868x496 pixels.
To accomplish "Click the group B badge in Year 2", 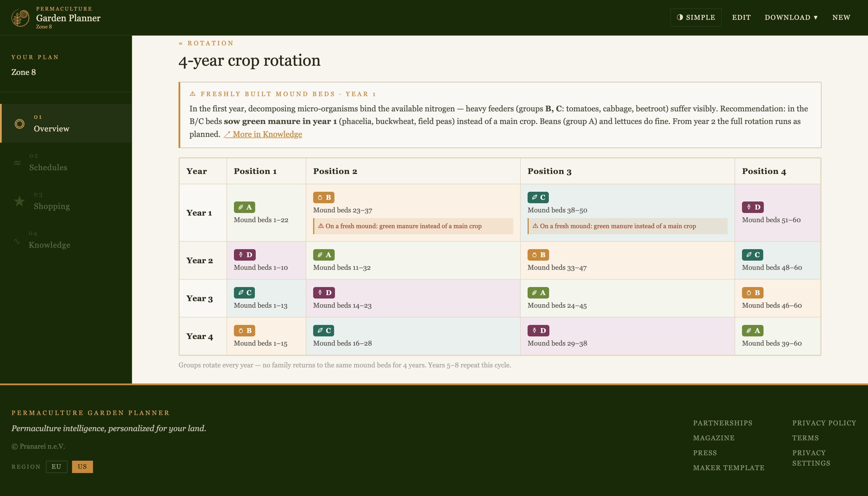I will [x=538, y=255].
